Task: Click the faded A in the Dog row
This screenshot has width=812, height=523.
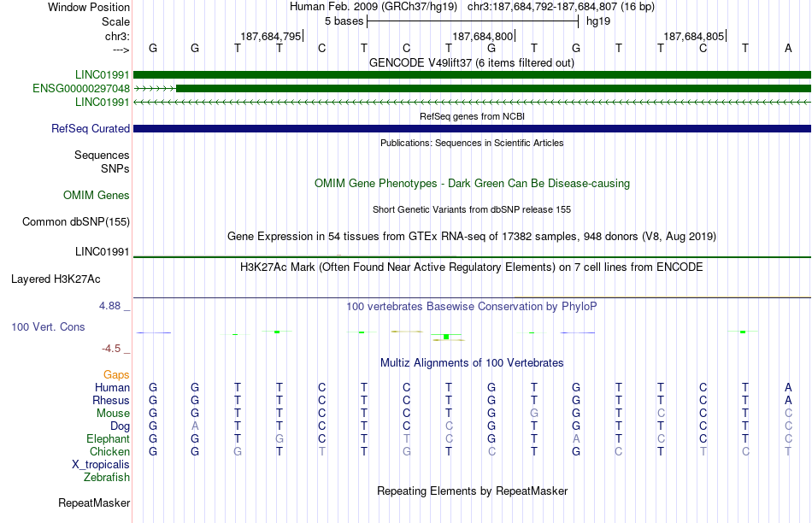Action: (x=195, y=426)
